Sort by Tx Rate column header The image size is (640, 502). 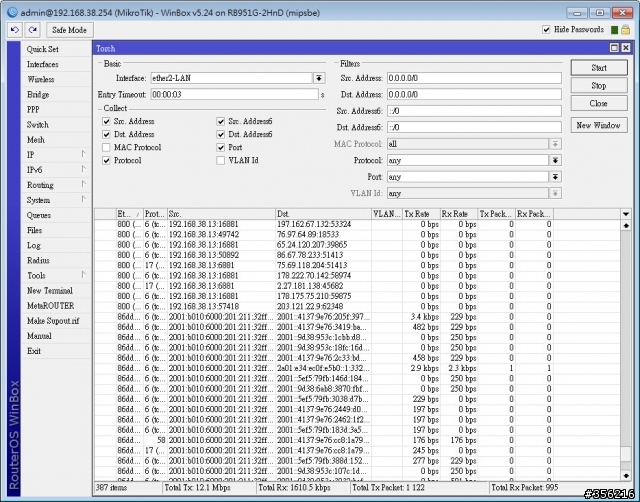(x=421, y=214)
